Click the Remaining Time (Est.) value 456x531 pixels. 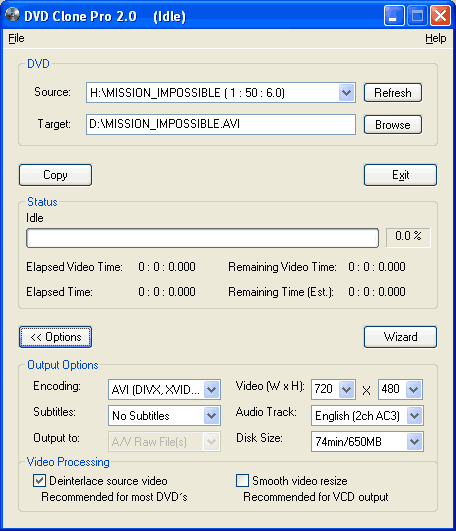(x=377, y=292)
